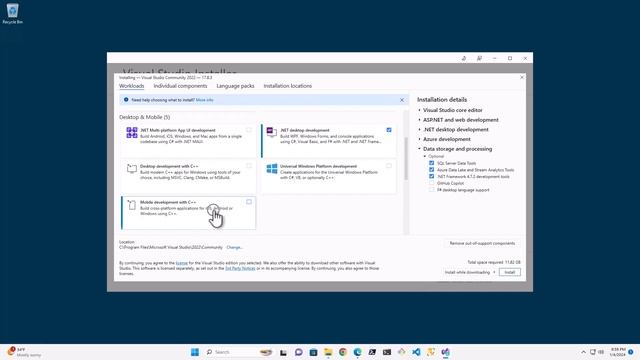Uncheck .NET Framework 4.7.2 development tools
This screenshot has width=640, height=360.
click(x=431, y=176)
